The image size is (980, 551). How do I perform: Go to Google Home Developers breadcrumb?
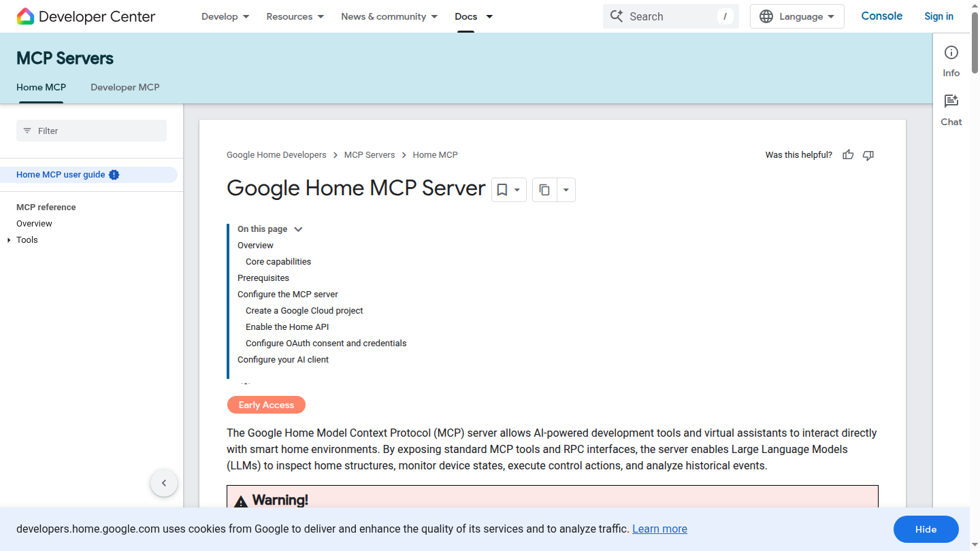(x=276, y=155)
